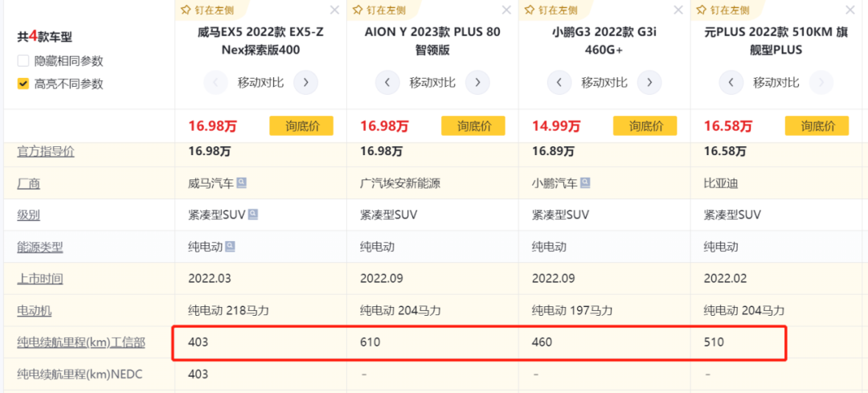Screen dimensions: 868x393
Task: Open info icon beside 纯电动 for 威马EX5
Action: point(231,246)
